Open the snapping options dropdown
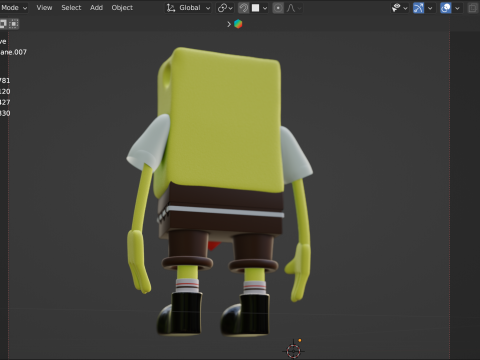The width and height of the screenshot is (480, 360). click(260, 8)
